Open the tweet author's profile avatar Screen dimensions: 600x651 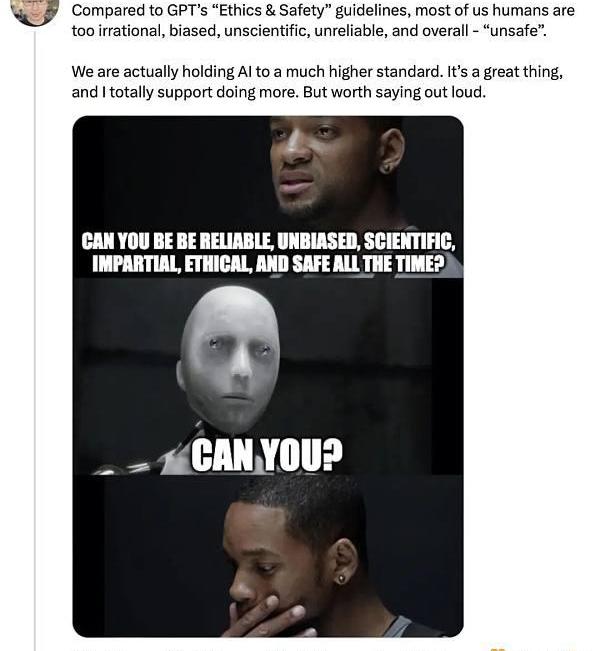pos(34,10)
